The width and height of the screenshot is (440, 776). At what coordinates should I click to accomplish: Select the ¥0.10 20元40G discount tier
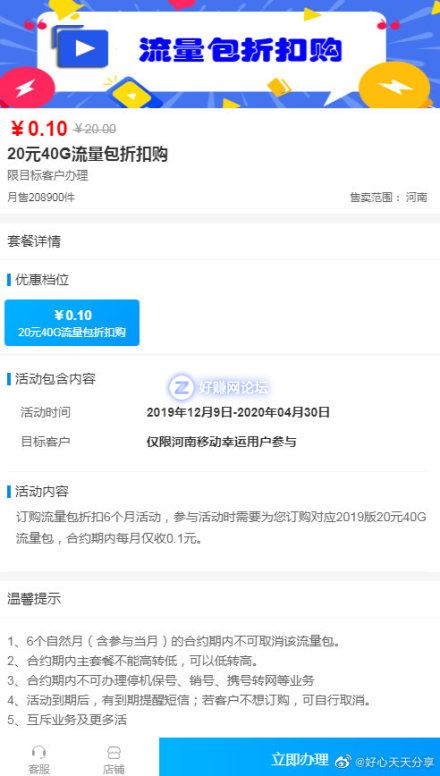(72, 323)
